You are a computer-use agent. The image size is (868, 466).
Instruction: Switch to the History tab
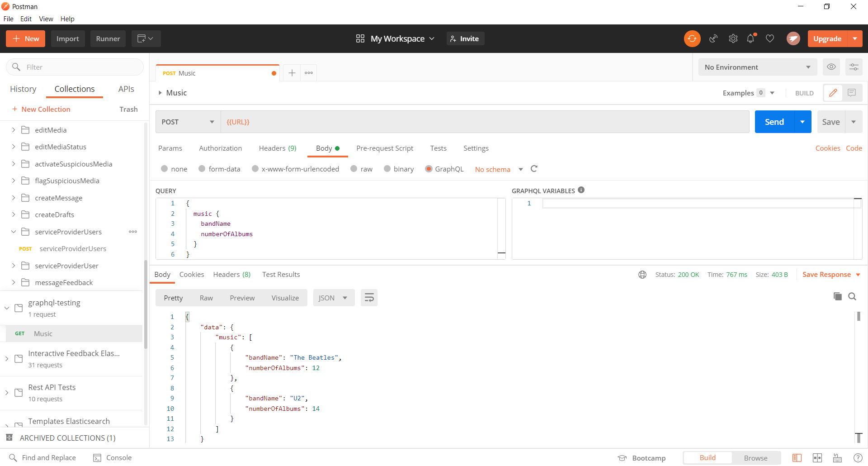pyautogui.click(x=23, y=89)
